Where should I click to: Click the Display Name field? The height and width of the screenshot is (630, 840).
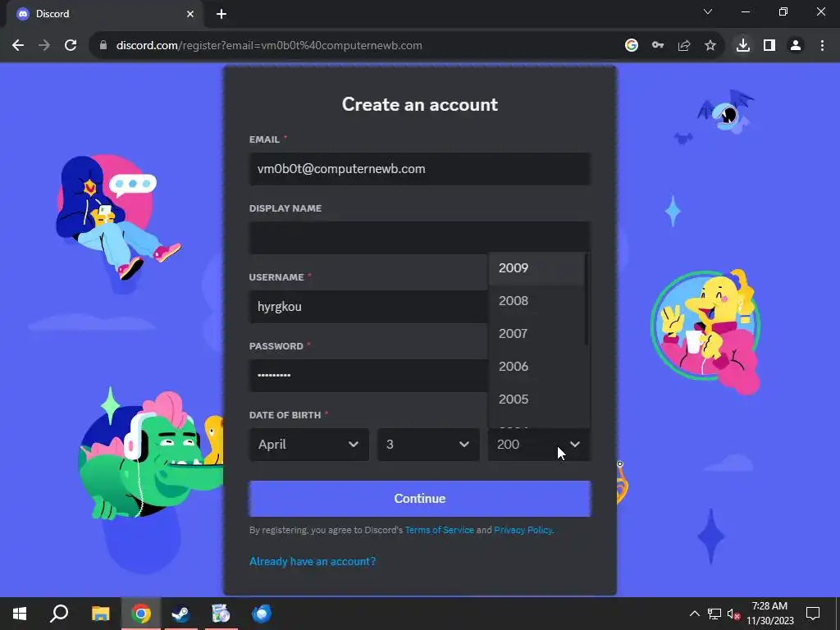pyautogui.click(x=420, y=238)
